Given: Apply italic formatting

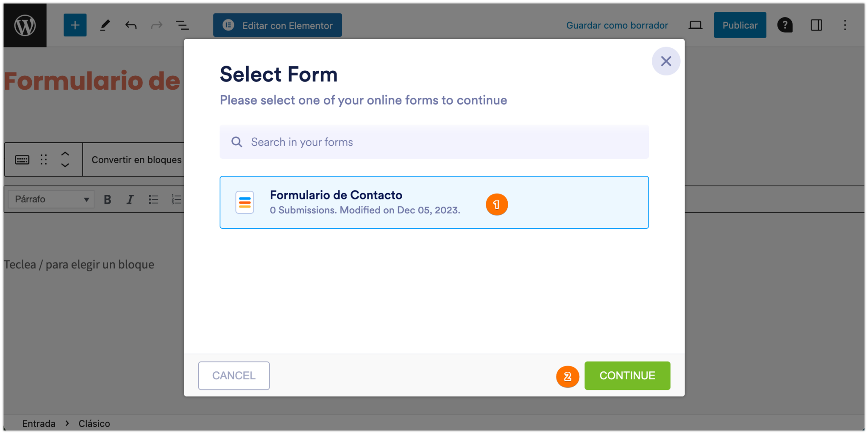Looking at the screenshot, I should tap(130, 199).
